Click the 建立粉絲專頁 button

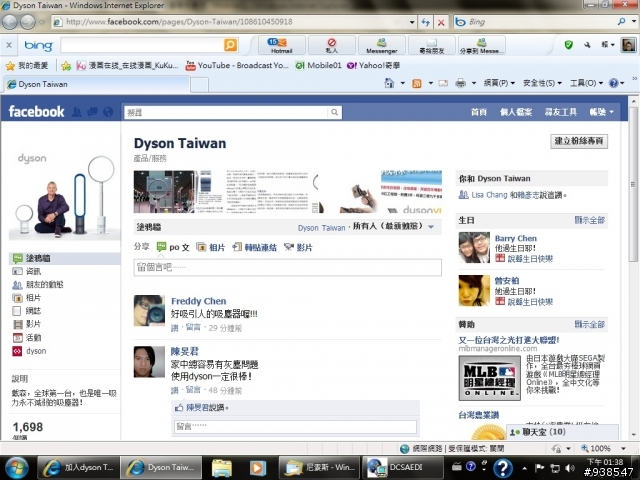tap(579, 141)
